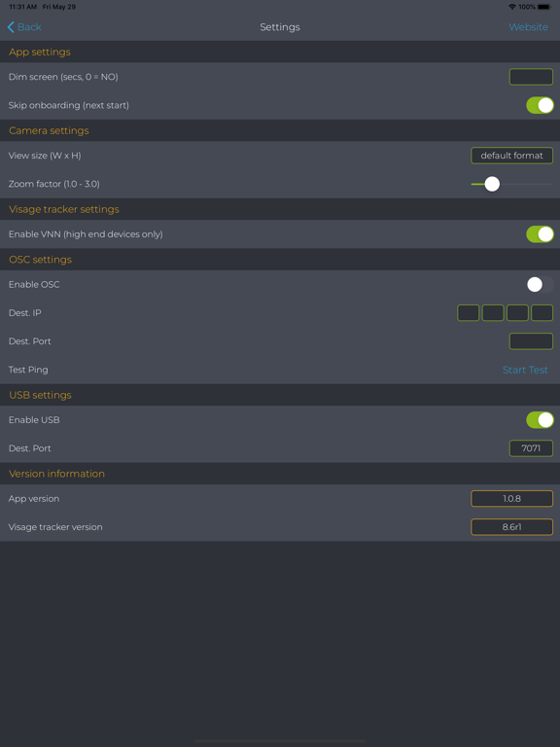Turn off the Enable USB switch

[x=540, y=420]
